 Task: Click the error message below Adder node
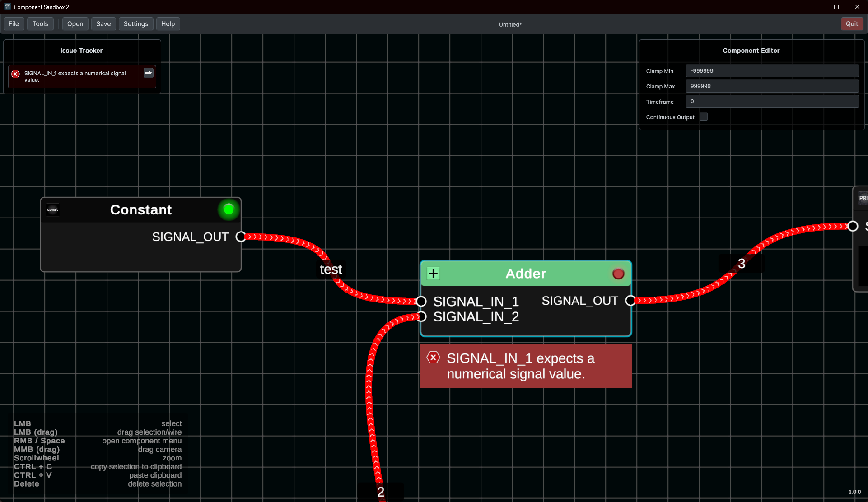[x=525, y=366]
